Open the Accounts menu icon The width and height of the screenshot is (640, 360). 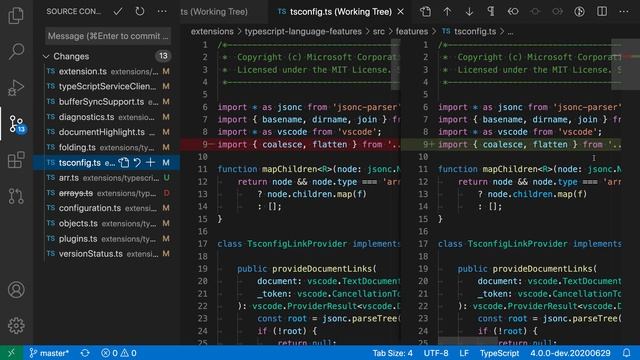pos(16,289)
